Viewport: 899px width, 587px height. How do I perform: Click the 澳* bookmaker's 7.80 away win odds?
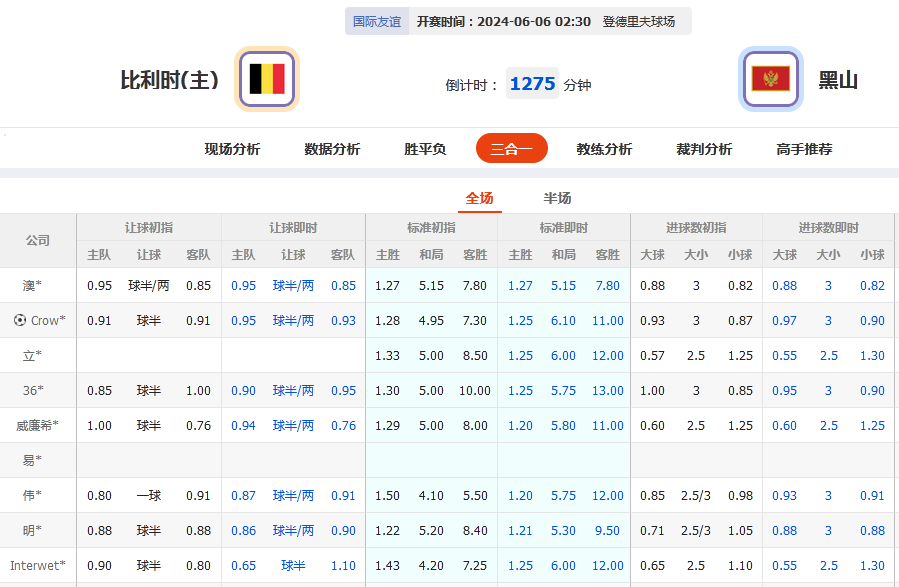(x=475, y=285)
